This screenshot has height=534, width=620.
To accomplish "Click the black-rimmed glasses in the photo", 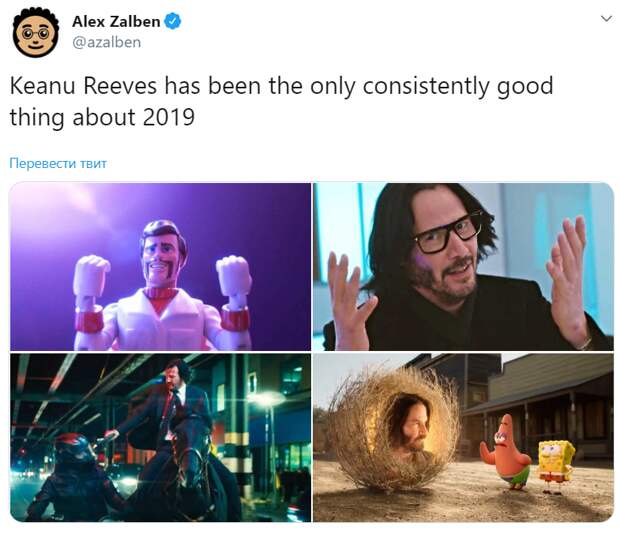I will tap(448, 233).
